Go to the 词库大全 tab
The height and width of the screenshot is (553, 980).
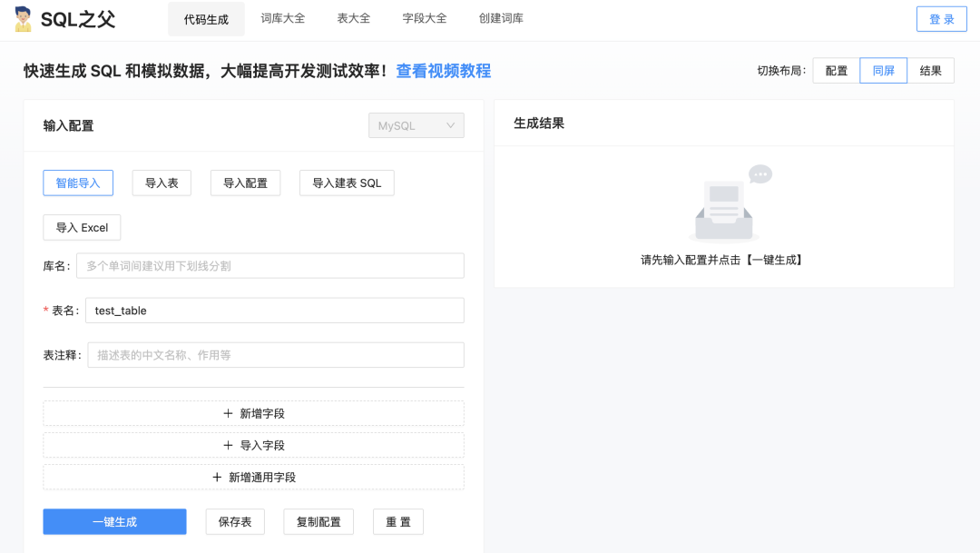click(x=283, y=19)
